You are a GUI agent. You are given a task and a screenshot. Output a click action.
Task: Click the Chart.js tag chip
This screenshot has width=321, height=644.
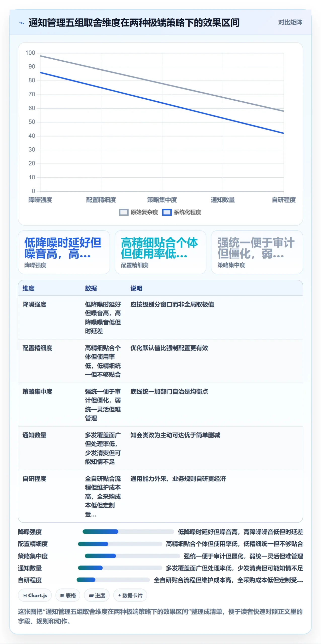click(x=35, y=595)
